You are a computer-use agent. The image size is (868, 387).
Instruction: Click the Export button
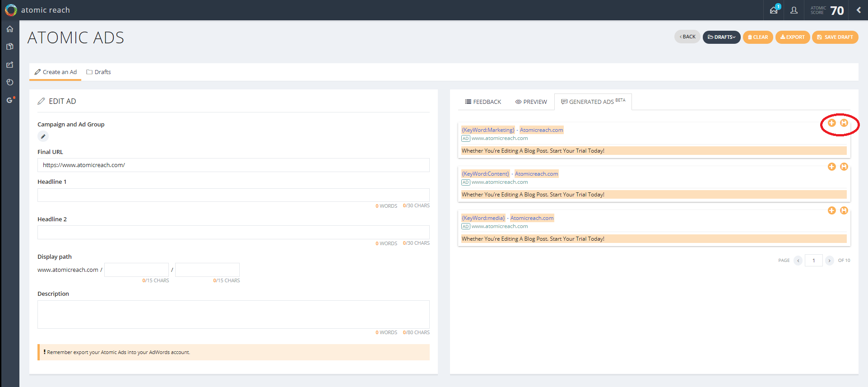[793, 37]
